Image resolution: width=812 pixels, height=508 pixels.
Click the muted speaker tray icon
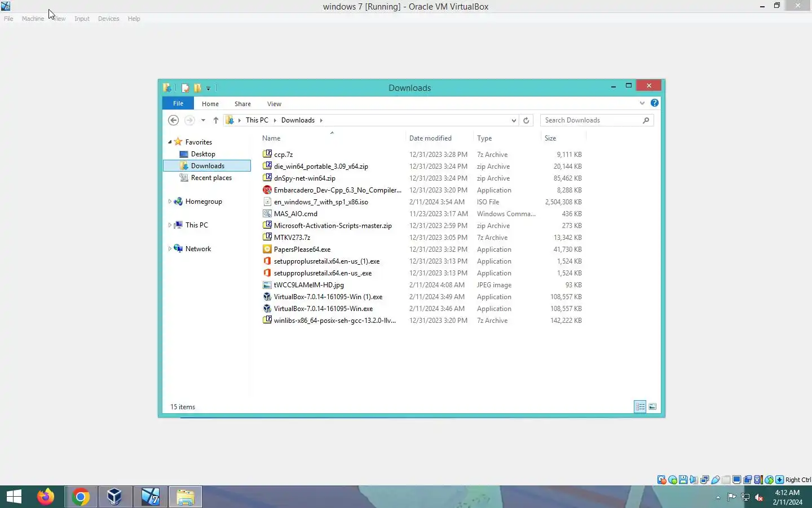[759, 497]
